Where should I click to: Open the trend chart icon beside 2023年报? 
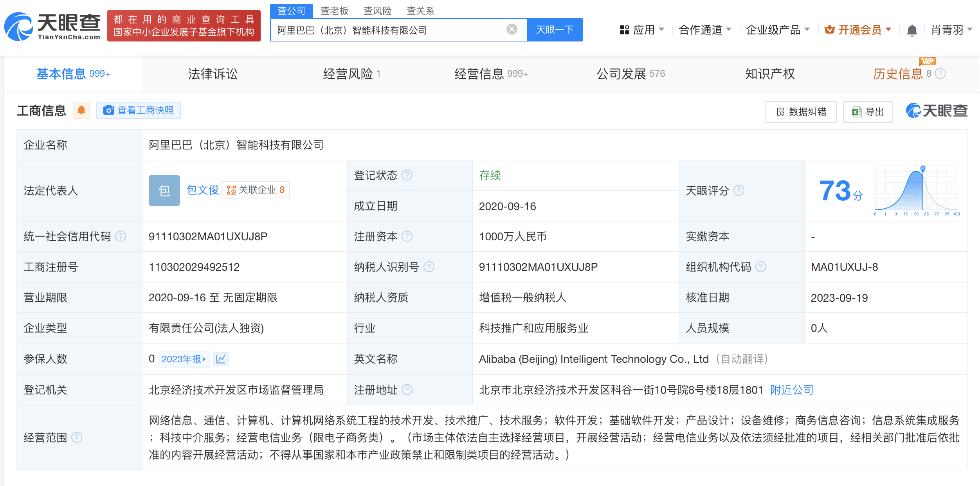tap(221, 359)
